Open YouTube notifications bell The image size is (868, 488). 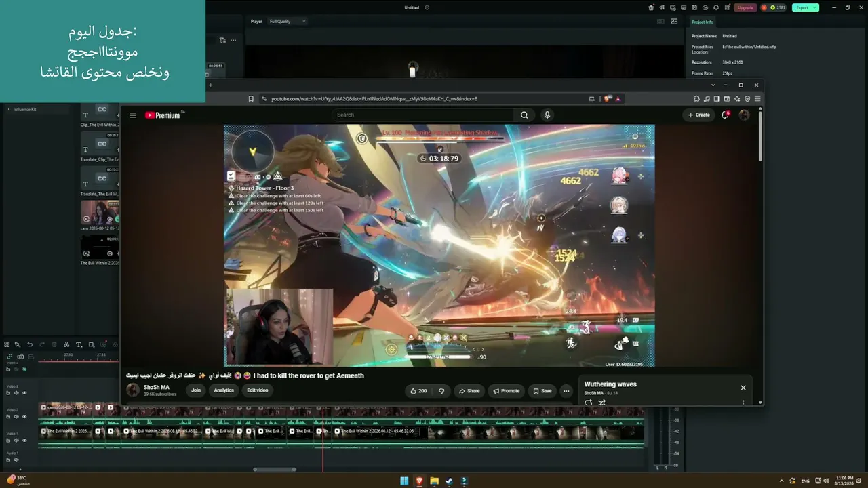725,115
